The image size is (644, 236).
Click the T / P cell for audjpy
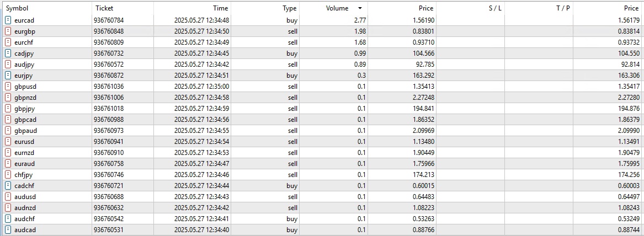[539, 65]
